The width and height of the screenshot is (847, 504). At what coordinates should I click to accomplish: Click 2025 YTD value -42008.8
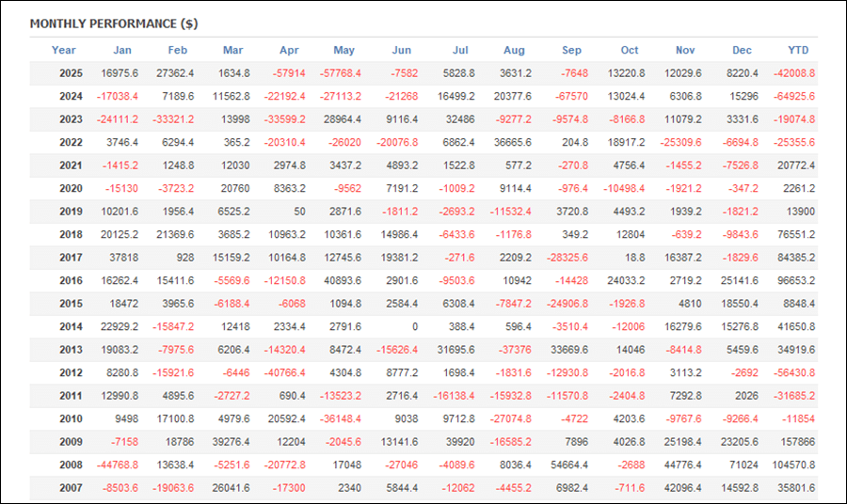point(791,73)
